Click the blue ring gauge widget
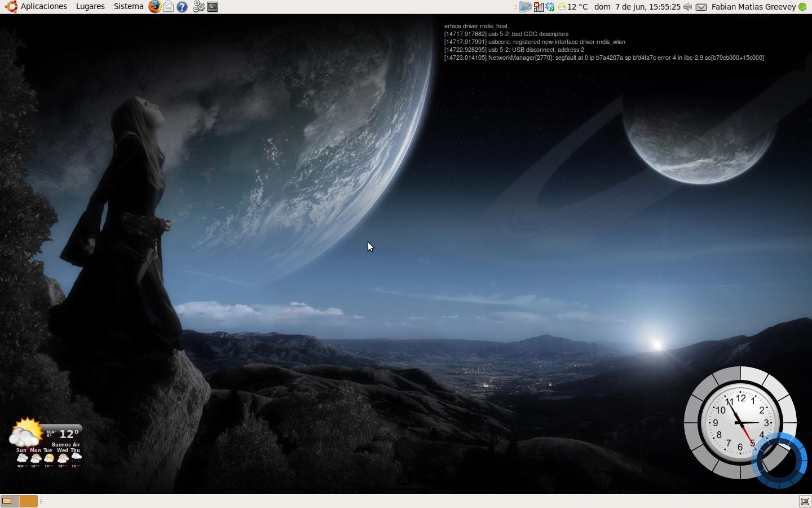812x508 pixels. 779,460
